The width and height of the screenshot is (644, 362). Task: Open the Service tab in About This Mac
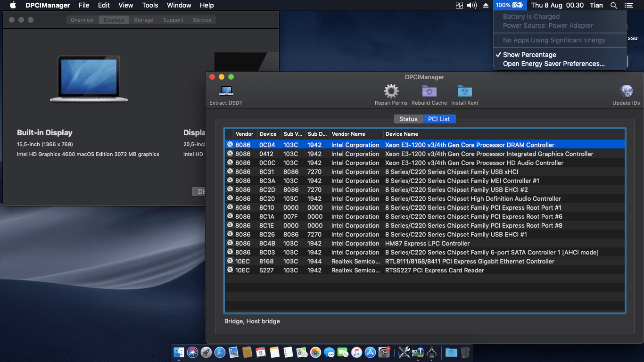(x=202, y=20)
